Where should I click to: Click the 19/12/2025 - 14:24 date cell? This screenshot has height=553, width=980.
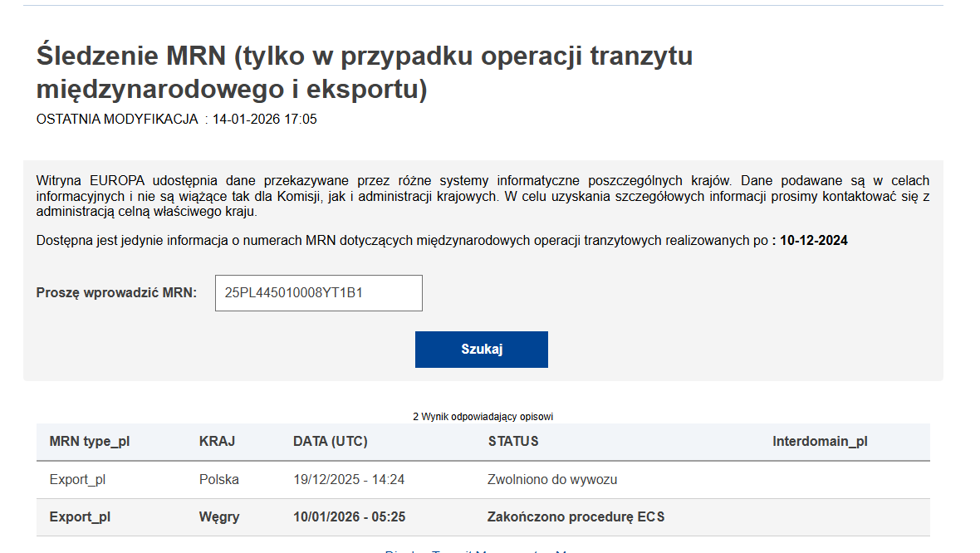(x=349, y=480)
